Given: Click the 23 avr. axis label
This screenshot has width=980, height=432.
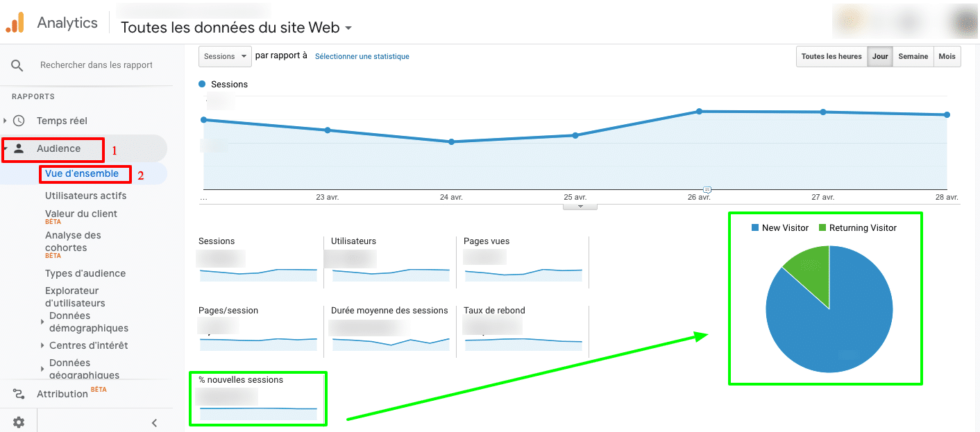Looking at the screenshot, I should pos(327,197).
